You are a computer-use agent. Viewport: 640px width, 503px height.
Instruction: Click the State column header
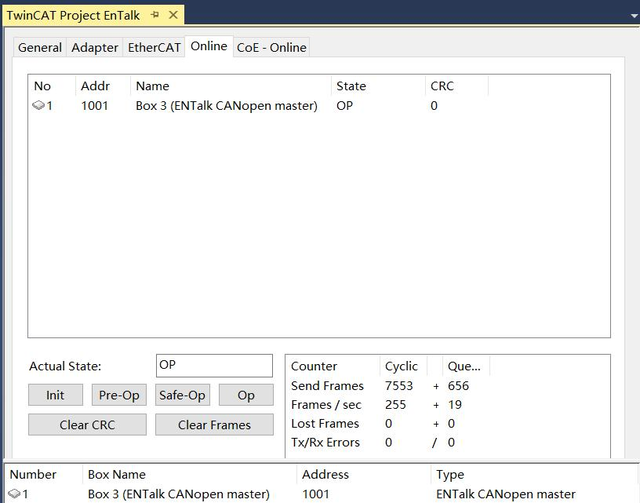point(378,86)
